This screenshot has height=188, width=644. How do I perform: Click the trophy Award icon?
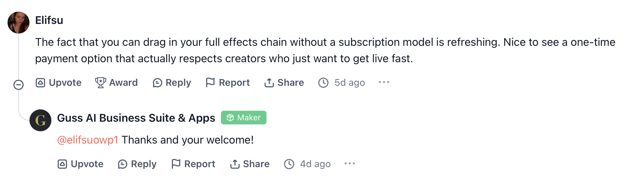click(100, 83)
